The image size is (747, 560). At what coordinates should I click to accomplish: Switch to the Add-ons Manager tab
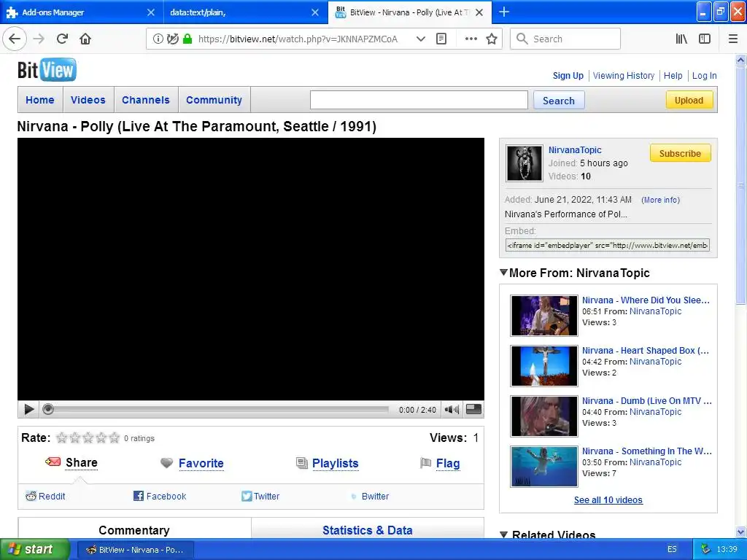point(80,12)
